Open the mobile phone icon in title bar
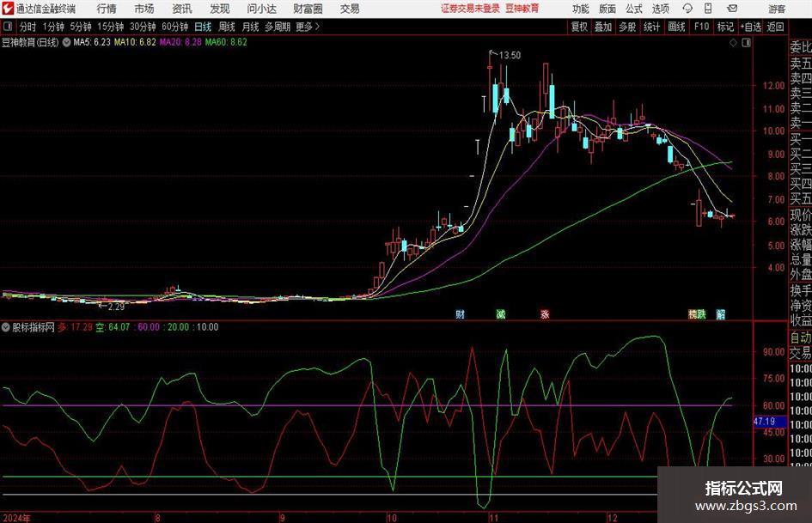 point(708,9)
